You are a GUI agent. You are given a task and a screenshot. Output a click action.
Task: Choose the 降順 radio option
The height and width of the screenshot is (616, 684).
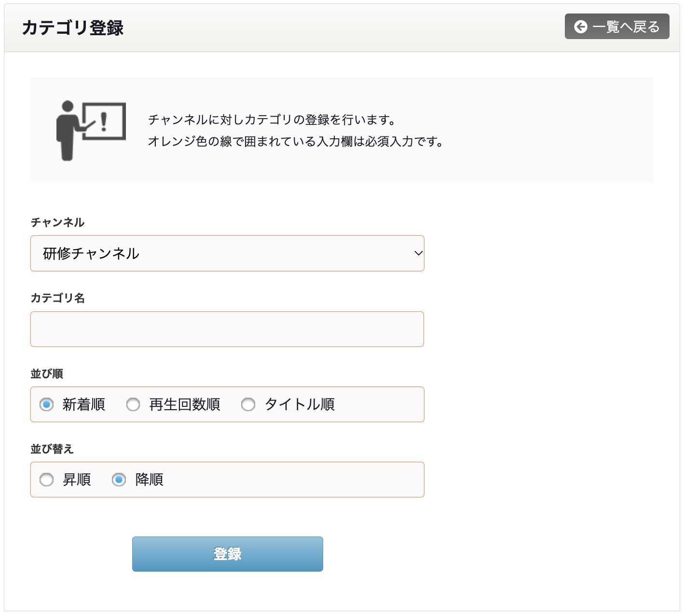coord(119,480)
